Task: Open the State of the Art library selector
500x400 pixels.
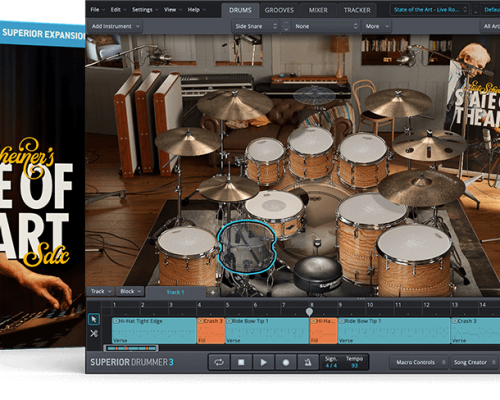Action: (x=430, y=10)
